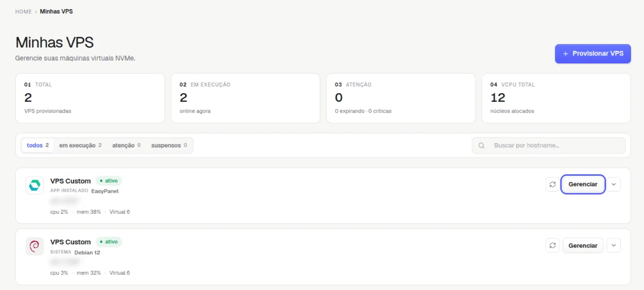Focus the "Buscar por hostname" search field
The image size is (644, 290).
click(549, 146)
